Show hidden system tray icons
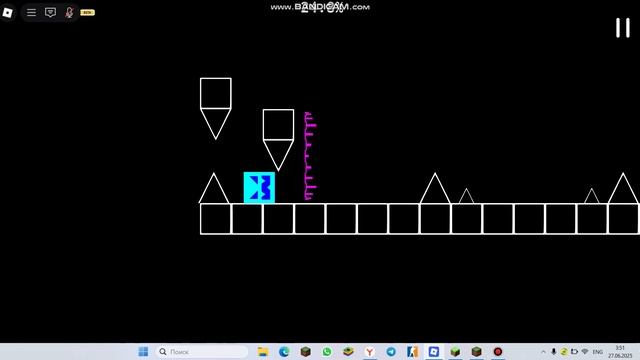This screenshot has width=640, height=360. (x=543, y=352)
